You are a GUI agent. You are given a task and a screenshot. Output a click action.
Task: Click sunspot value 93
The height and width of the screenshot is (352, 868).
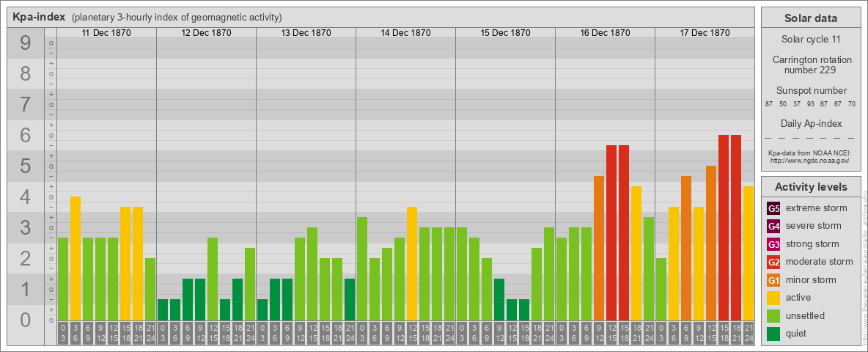(810, 104)
